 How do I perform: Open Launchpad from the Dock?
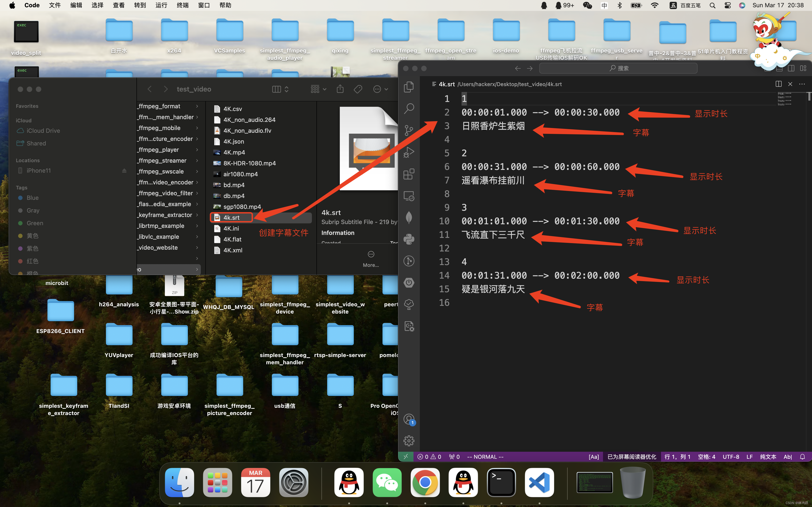pos(217,482)
